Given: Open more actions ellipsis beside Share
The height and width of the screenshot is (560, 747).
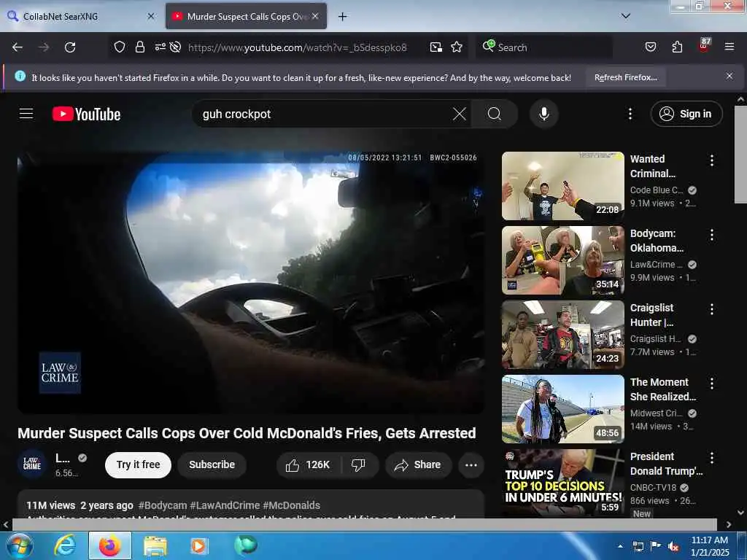Looking at the screenshot, I should coord(471,464).
